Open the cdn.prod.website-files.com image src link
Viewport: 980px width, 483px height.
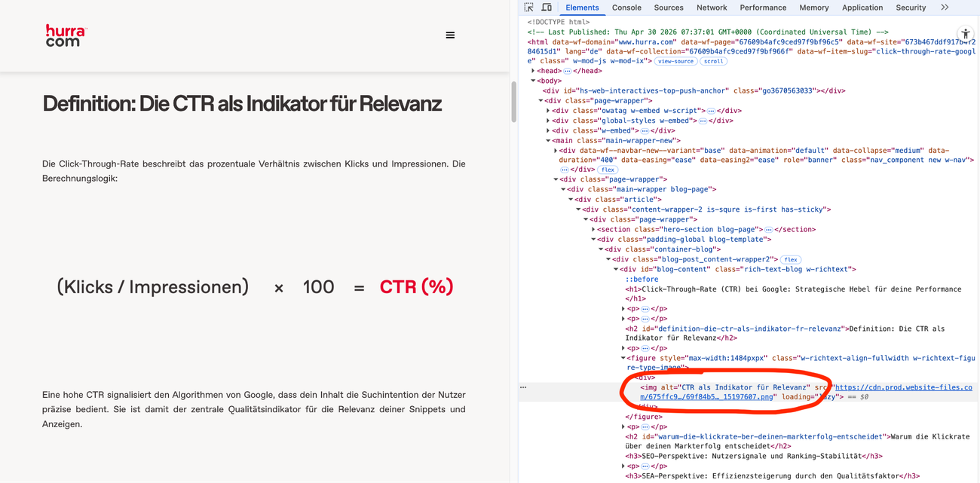point(905,387)
